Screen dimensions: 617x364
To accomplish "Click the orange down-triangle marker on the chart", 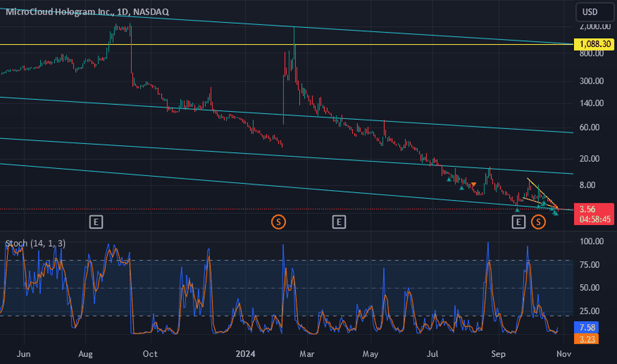I will pyautogui.click(x=474, y=185).
